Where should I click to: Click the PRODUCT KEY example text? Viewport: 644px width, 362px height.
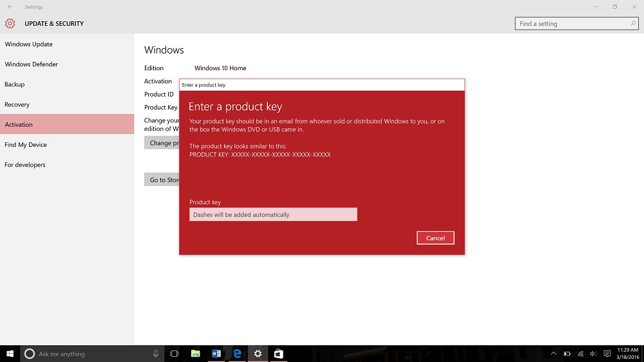260,155
